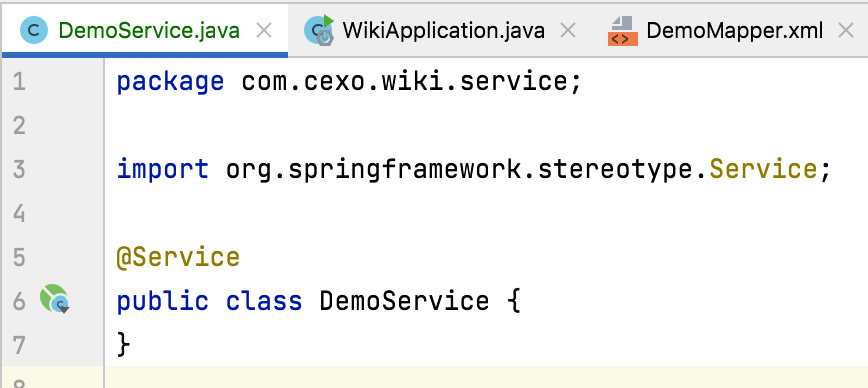The width and height of the screenshot is (868, 388).
Task: Click the class keyword on line 6
Action: (264, 301)
